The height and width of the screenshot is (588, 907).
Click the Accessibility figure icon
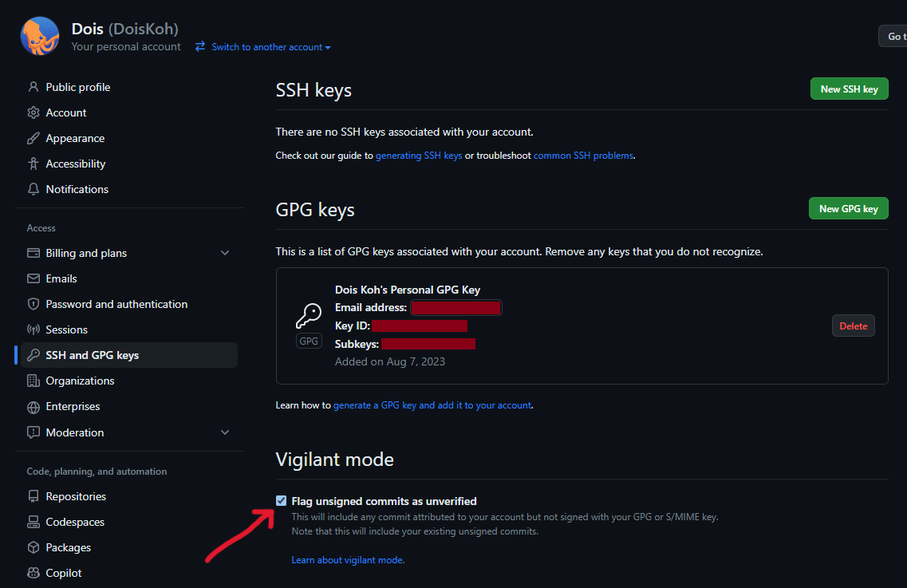(34, 164)
